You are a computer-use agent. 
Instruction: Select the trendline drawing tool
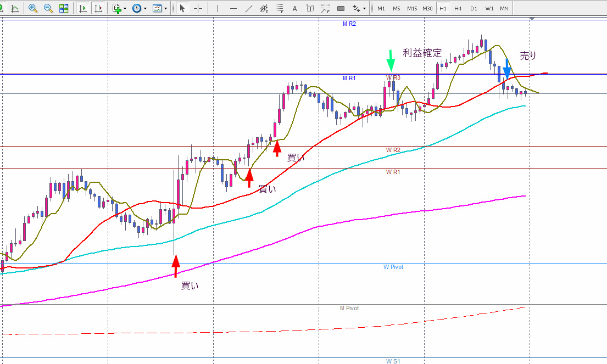coord(248,8)
